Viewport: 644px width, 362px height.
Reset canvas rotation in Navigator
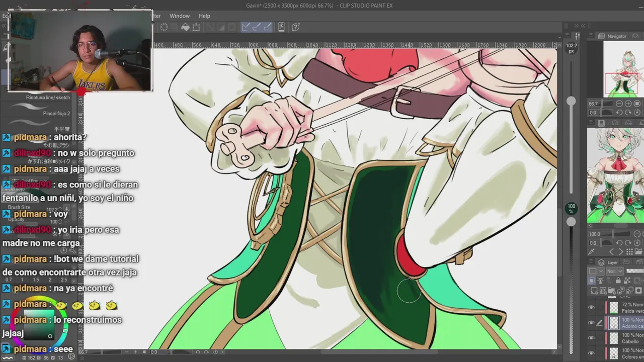tap(637, 113)
